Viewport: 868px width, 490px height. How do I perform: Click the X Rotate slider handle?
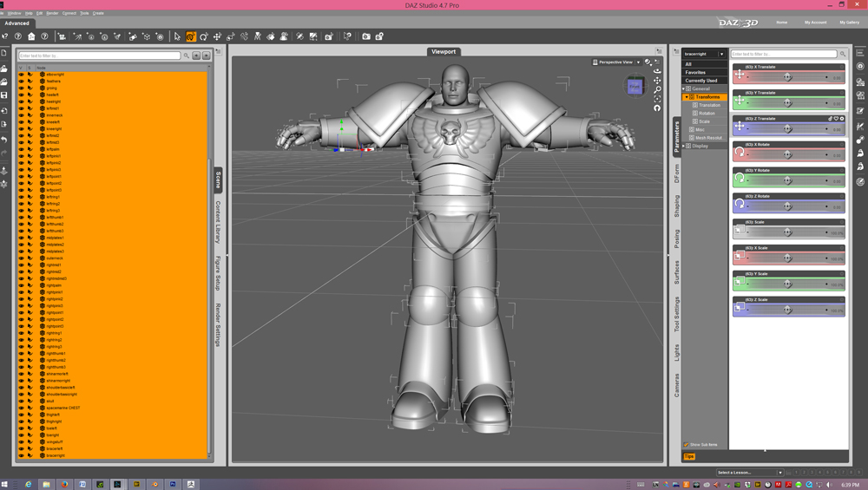tap(787, 154)
